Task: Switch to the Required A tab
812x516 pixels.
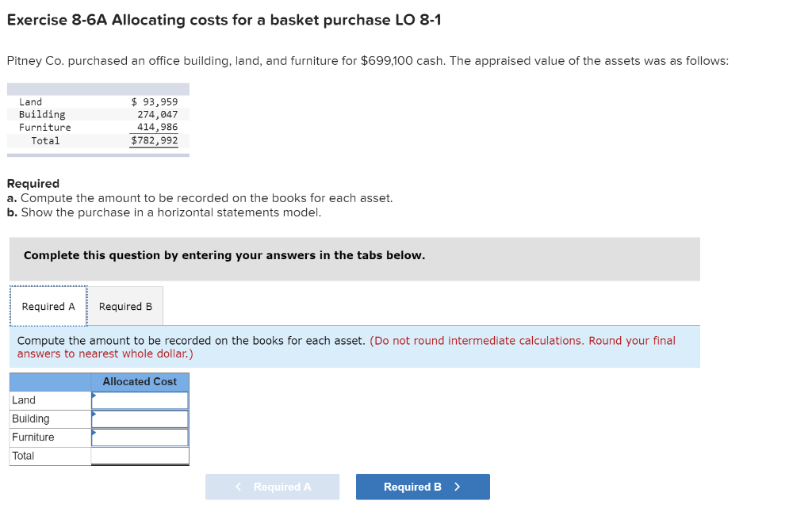Action: [x=48, y=306]
